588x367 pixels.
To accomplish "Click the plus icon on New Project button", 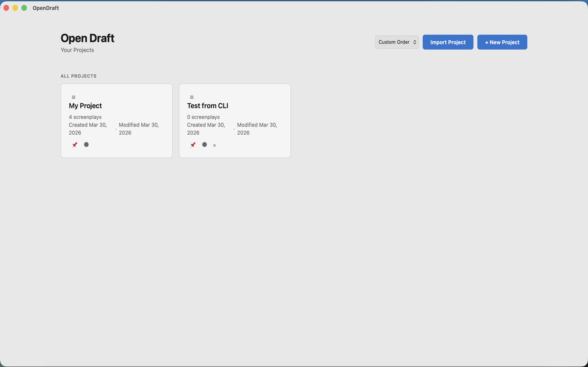I will pos(487,42).
